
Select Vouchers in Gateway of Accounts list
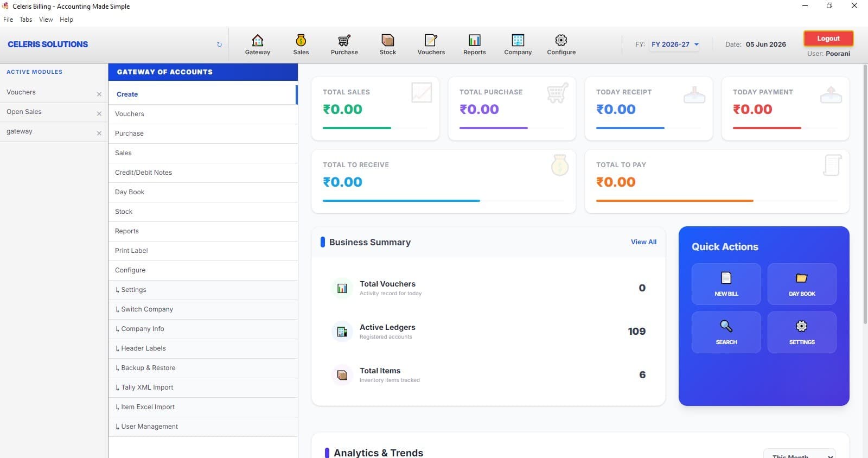[x=203, y=114]
